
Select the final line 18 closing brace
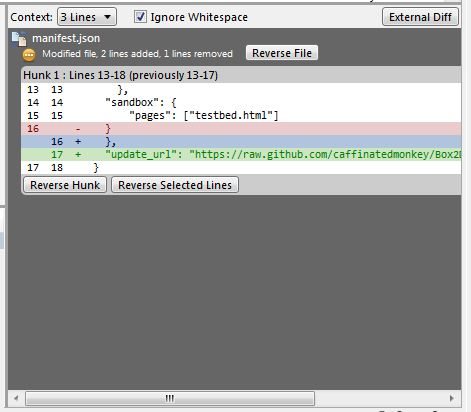[241, 168]
